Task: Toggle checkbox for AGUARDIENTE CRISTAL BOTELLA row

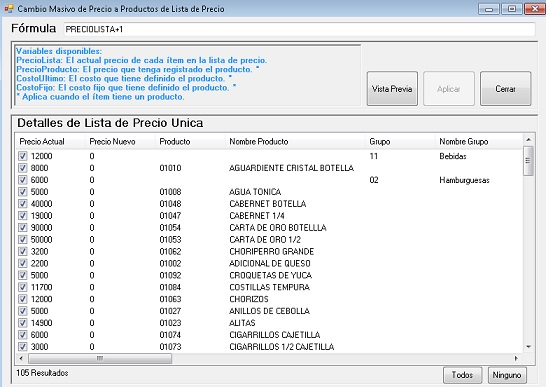Action: click(23, 168)
